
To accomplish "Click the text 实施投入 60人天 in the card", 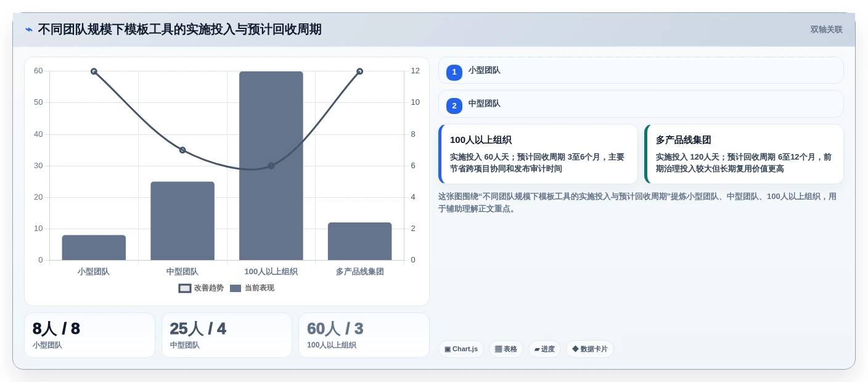I will [x=481, y=157].
